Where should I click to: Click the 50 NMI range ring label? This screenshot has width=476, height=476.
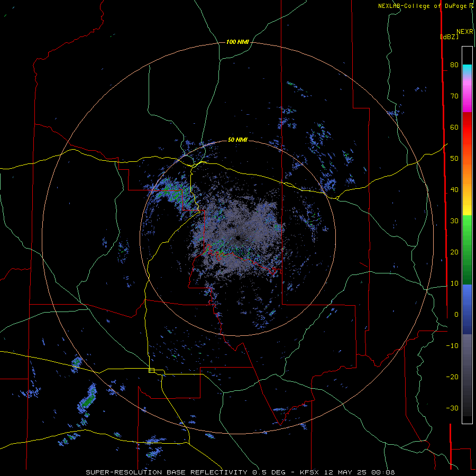[x=237, y=140]
